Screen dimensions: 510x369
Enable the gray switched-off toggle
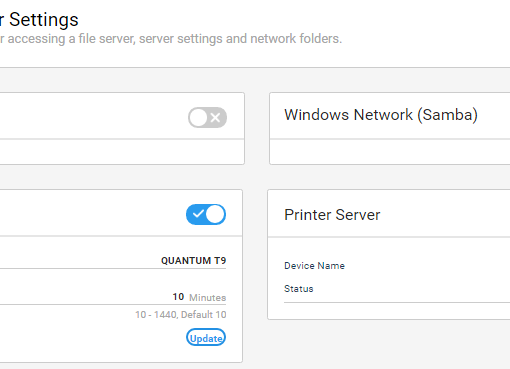(x=207, y=117)
